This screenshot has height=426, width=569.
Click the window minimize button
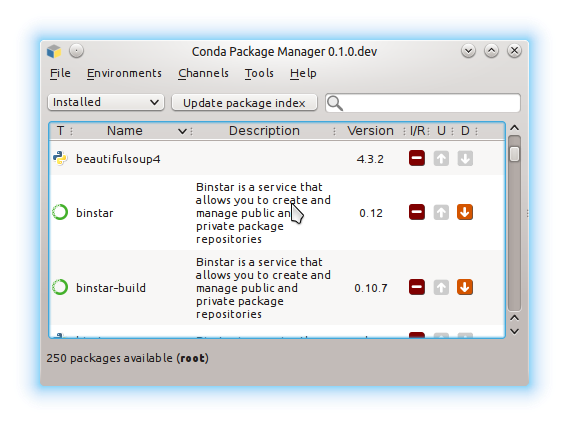(x=468, y=51)
